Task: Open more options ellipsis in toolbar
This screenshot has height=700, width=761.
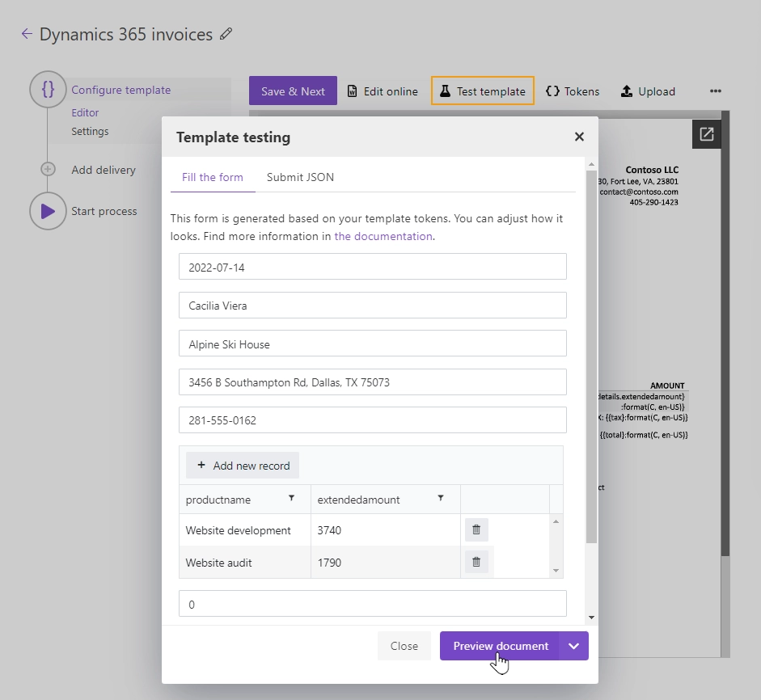Action: (x=716, y=91)
